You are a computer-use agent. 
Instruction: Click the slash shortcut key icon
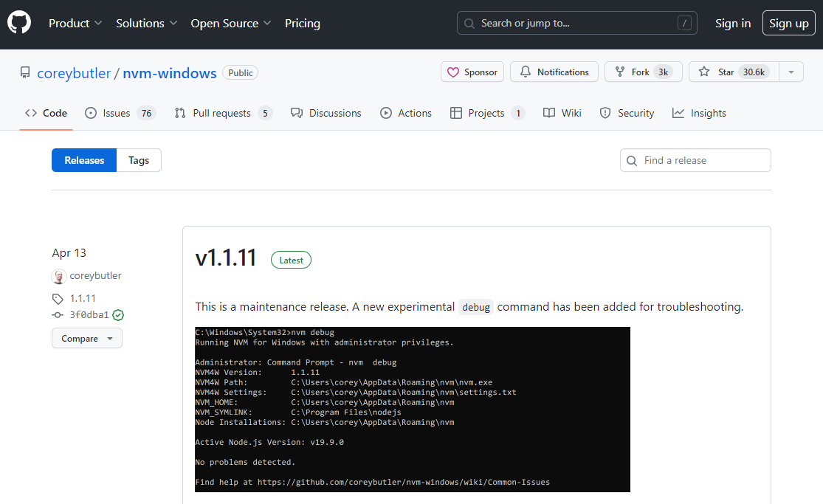(684, 23)
